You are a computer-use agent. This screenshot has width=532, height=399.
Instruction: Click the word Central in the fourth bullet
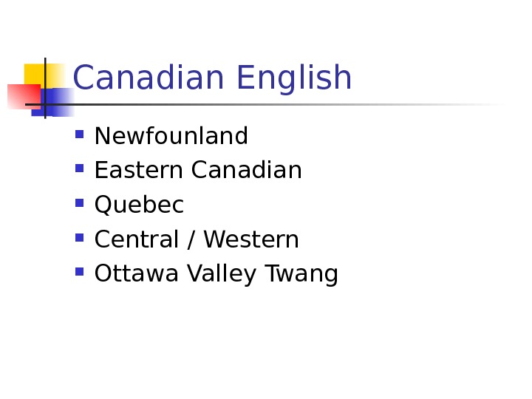(137, 239)
